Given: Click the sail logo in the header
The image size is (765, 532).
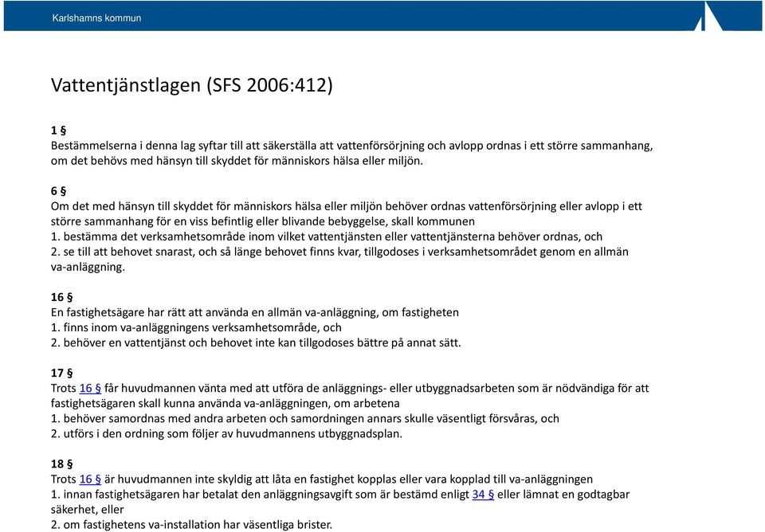Looking at the screenshot, I should (x=708, y=16).
